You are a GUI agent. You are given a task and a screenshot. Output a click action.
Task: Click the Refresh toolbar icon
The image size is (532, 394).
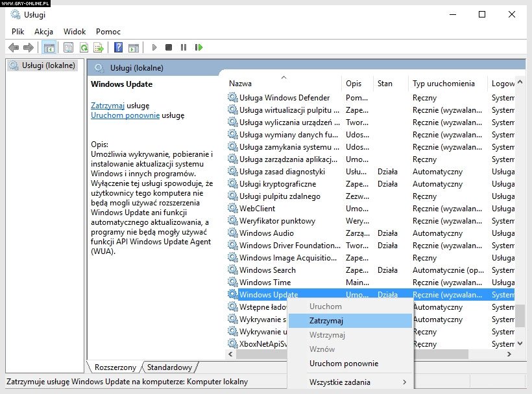pos(84,47)
